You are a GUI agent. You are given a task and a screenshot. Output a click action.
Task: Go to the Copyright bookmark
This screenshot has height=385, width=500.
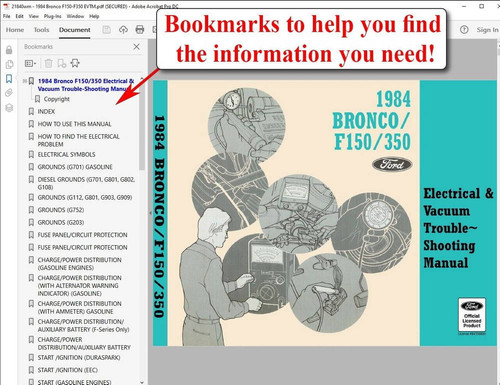pos(57,99)
